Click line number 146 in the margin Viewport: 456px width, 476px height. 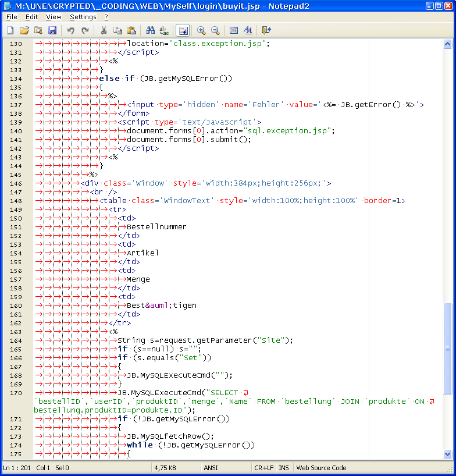point(16,183)
